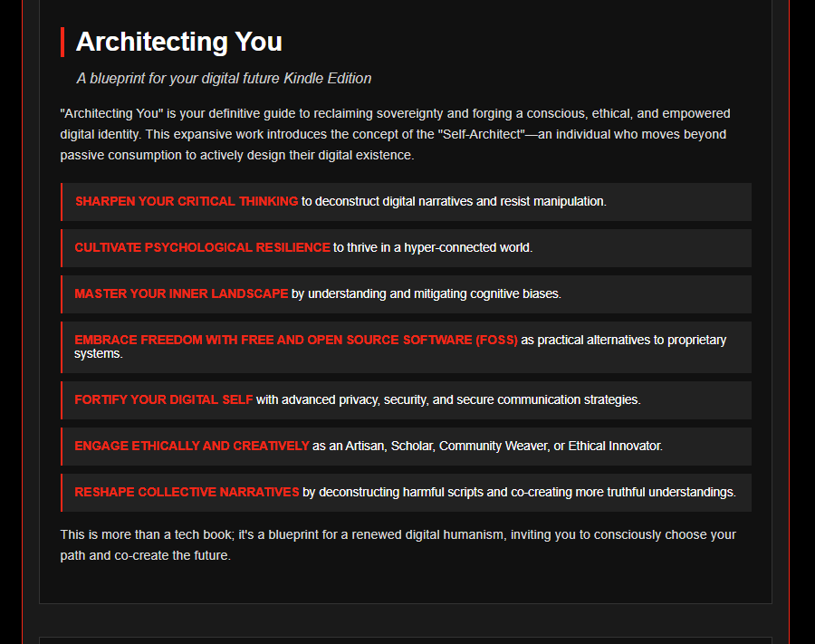Click the closing "This is more than a tech book" paragraph
815x644 pixels.
tap(398, 544)
